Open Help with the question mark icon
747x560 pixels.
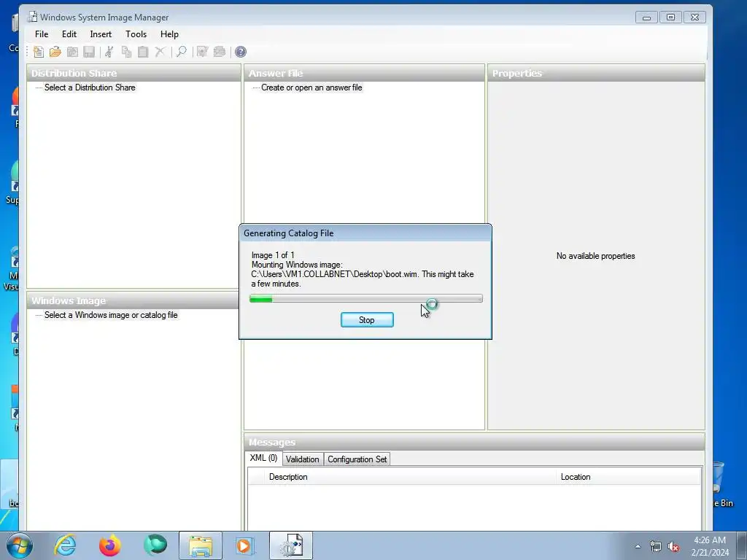point(241,52)
